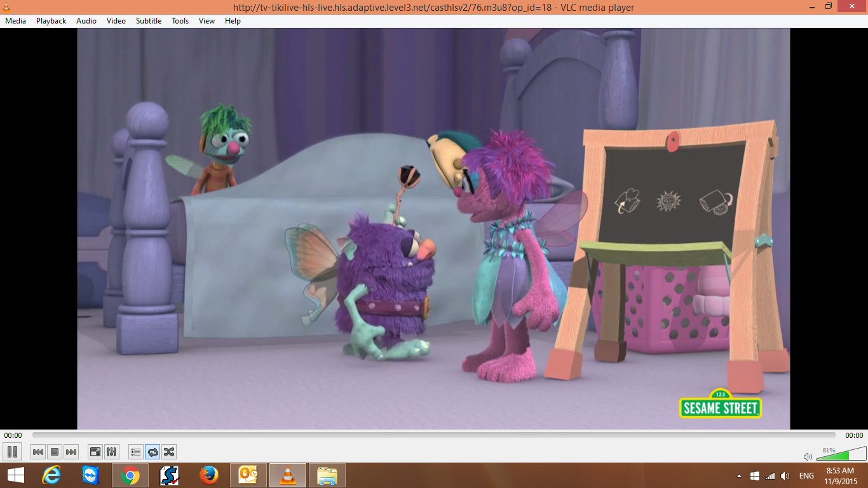This screenshot has height=488, width=868.
Task: Open the Audio menu
Action: coord(86,21)
